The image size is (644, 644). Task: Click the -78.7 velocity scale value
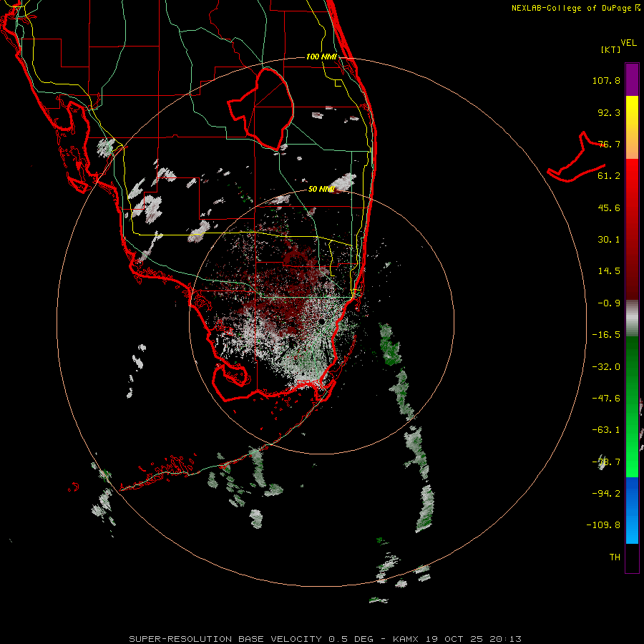(606, 462)
